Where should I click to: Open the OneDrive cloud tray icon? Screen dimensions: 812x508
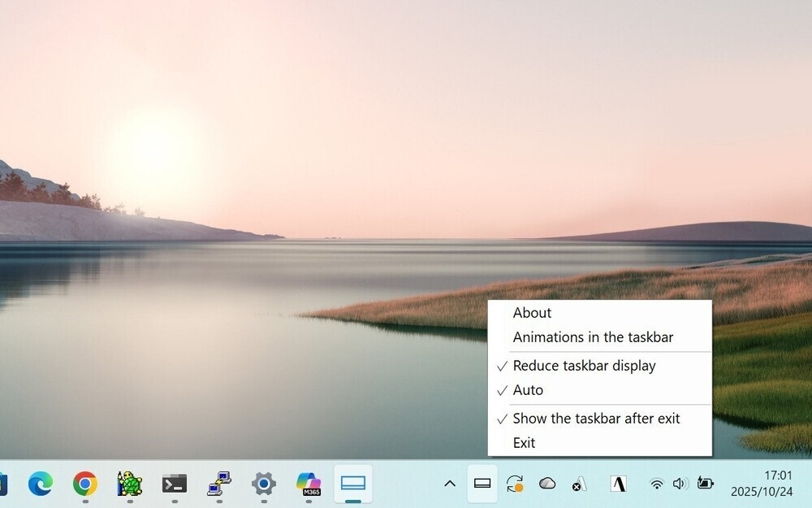click(x=547, y=484)
